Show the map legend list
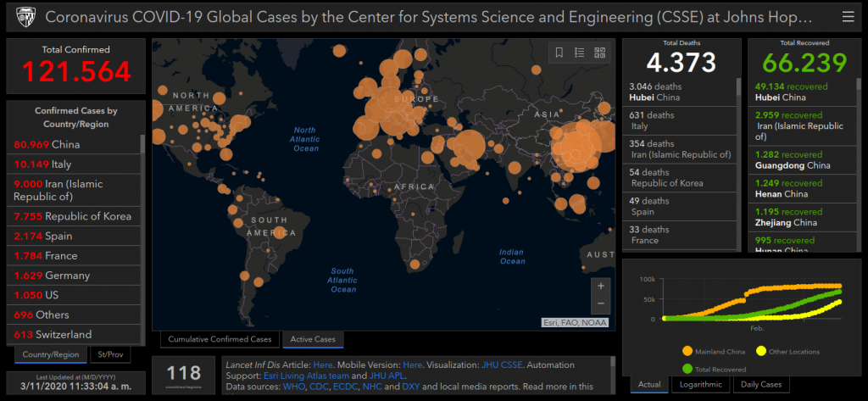 coord(580,53)
